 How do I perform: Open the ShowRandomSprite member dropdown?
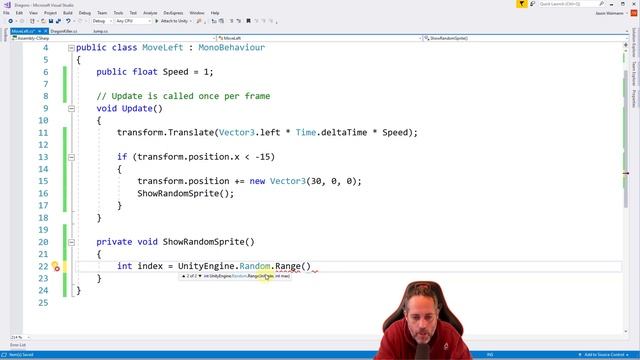tap(524, 38)
